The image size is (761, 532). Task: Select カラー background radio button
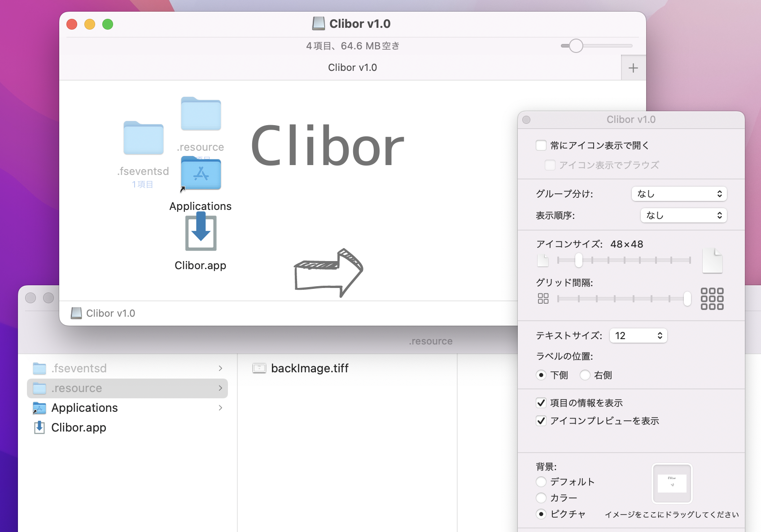[541, 498]
